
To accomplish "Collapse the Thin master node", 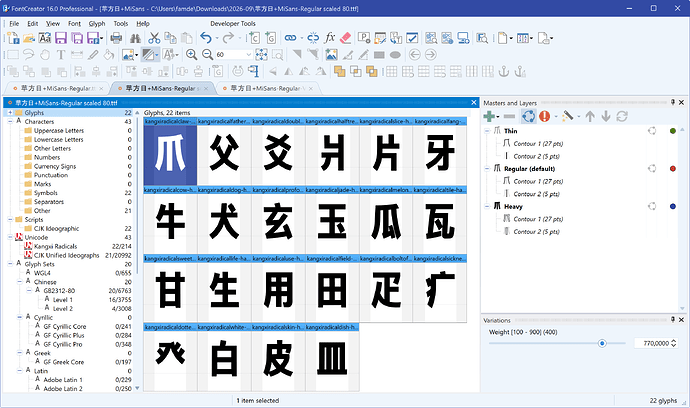I will (x=487, y=131).
